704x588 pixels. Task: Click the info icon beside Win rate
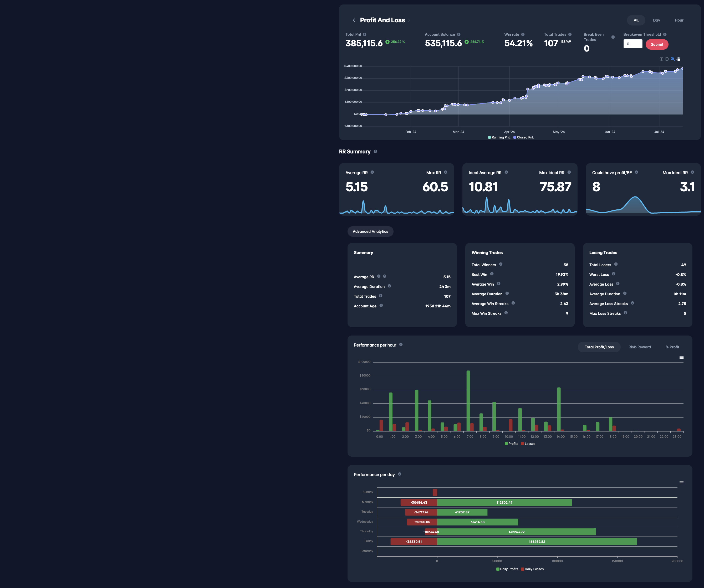click(523, 34)
